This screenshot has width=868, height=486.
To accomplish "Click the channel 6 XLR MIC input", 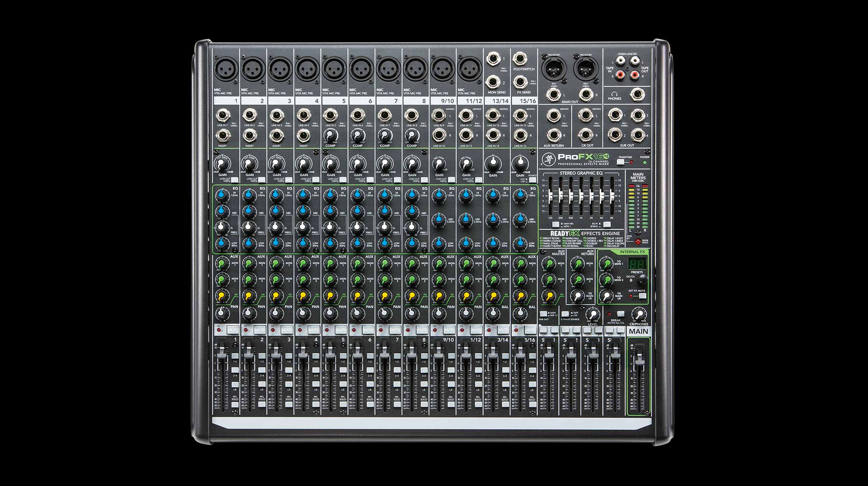I will point(362,69).
